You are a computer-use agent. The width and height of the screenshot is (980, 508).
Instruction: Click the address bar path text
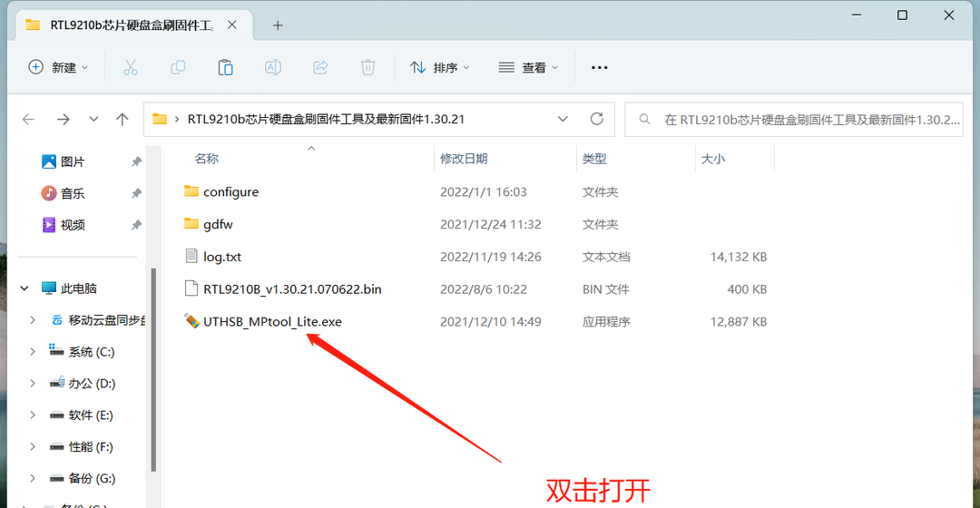click(326, 120)
